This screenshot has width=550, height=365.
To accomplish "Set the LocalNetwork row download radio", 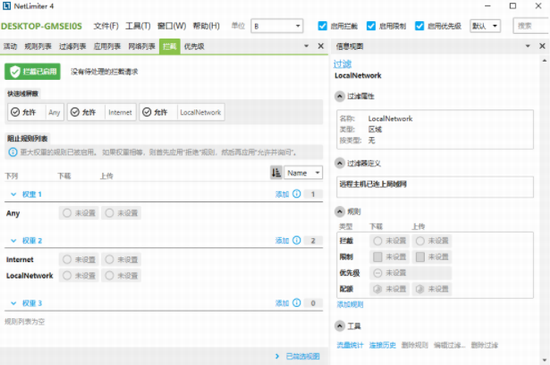I will (67, 276).
